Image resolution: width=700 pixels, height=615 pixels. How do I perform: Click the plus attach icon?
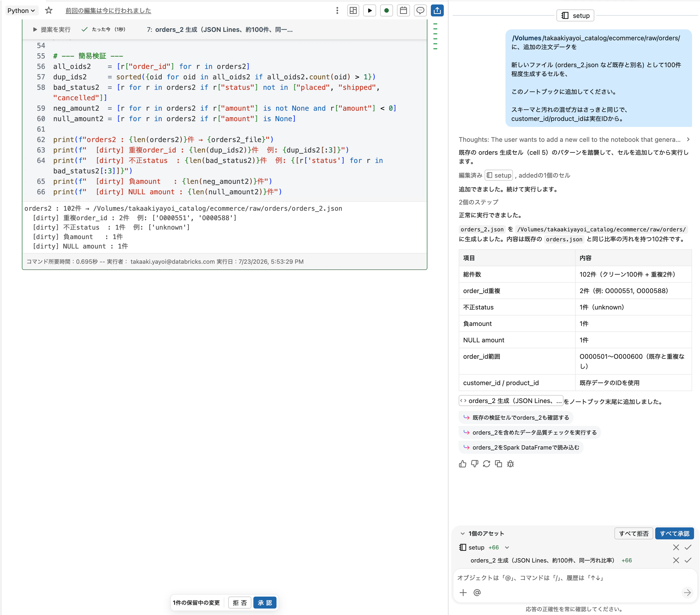(463, 593)
